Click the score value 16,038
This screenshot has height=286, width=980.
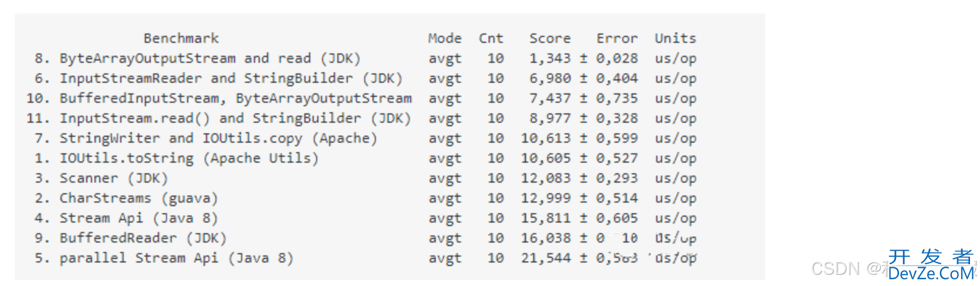pyautogui.click(x=546, y=238)
